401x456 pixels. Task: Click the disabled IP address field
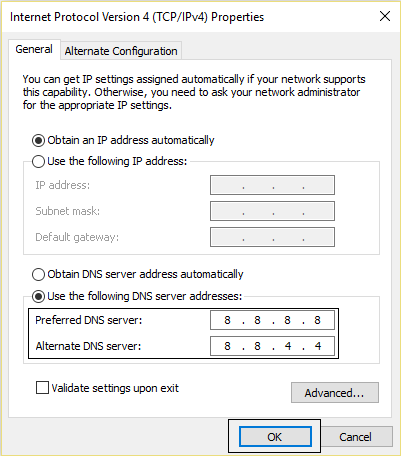272,185
